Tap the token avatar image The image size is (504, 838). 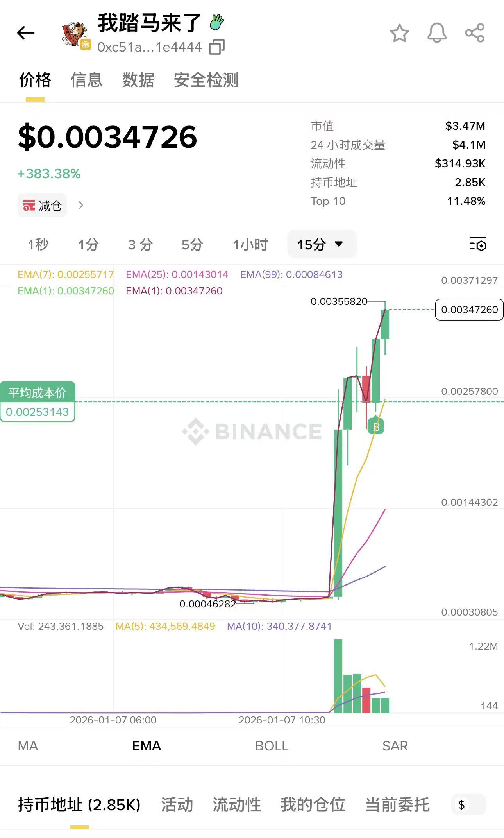pyautogui.click(x=75, y=34)
